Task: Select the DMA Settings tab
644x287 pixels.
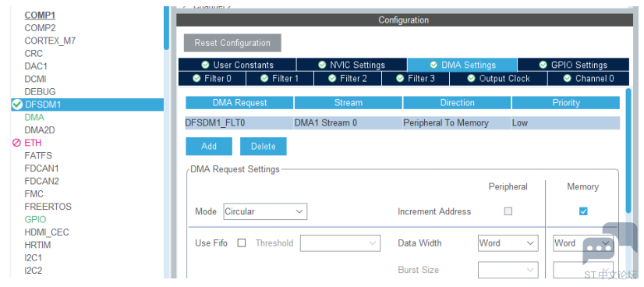Action: pos(462,65)
